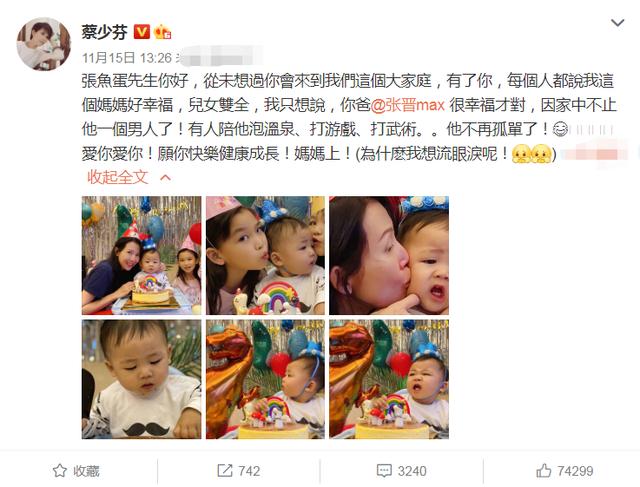Open the baby facing dinosaur balloon photo
The height and width of the screenshot is (487, 640).
265,379
